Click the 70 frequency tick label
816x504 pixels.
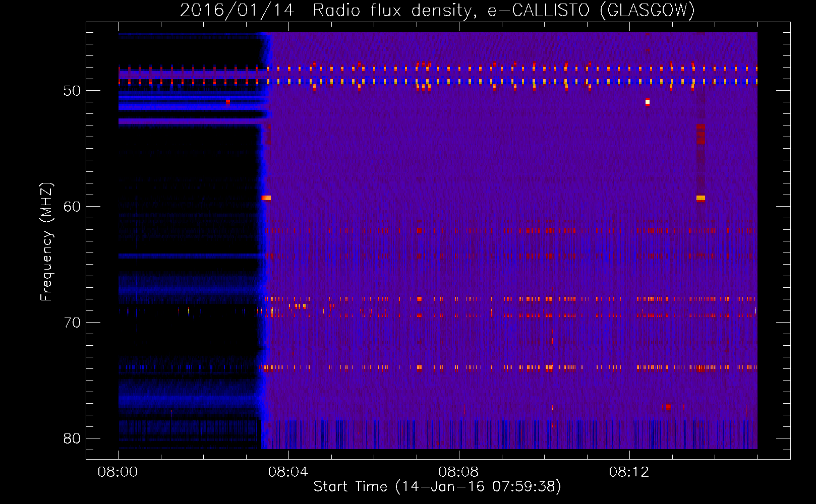[72, 323]
